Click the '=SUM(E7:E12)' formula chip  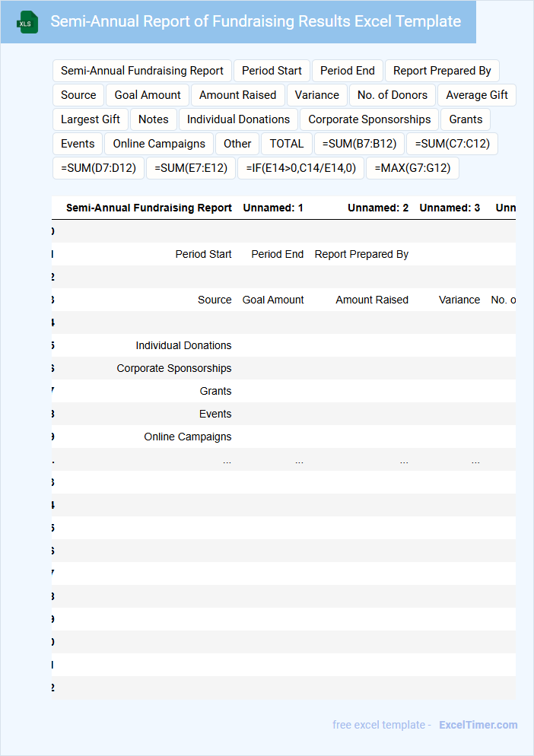coord(191,168)
